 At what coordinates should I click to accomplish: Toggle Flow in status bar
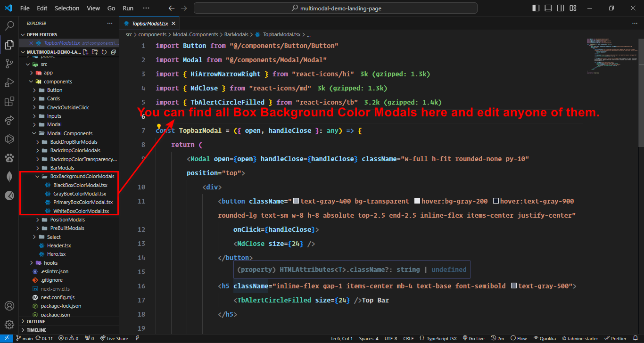[x=519, y=338]
